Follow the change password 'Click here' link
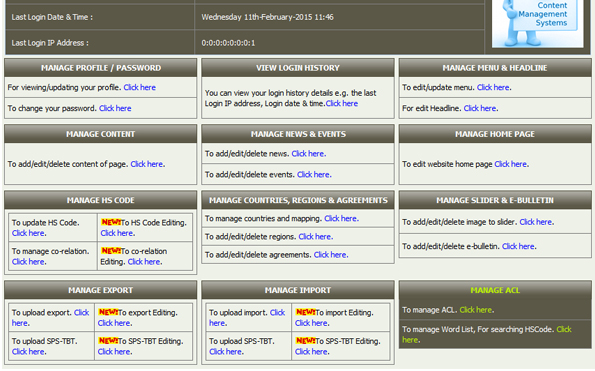Viewport: 595px width, 371px height. point(115,108)
